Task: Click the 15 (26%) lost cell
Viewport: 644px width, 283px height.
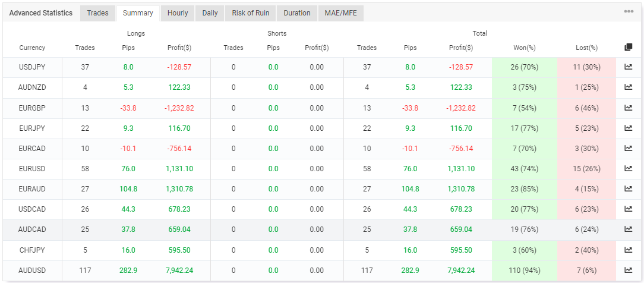Action: 586,169
